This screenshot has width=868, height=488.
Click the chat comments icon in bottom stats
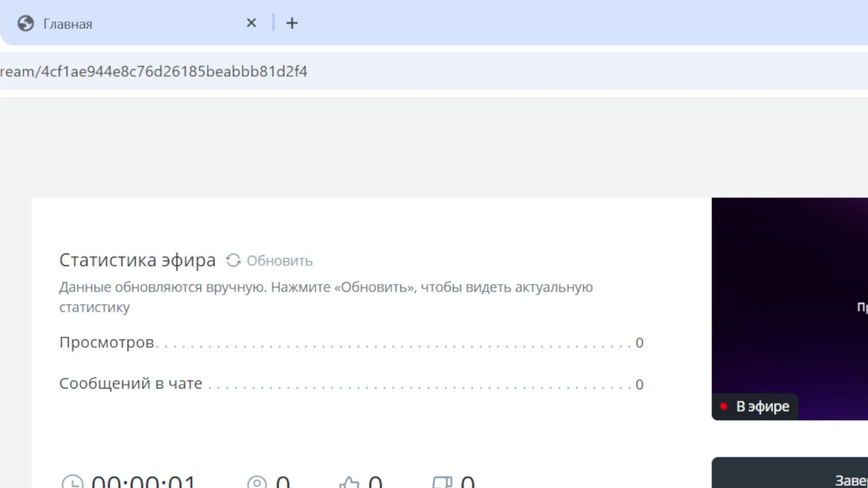click(x=442, y=483)
